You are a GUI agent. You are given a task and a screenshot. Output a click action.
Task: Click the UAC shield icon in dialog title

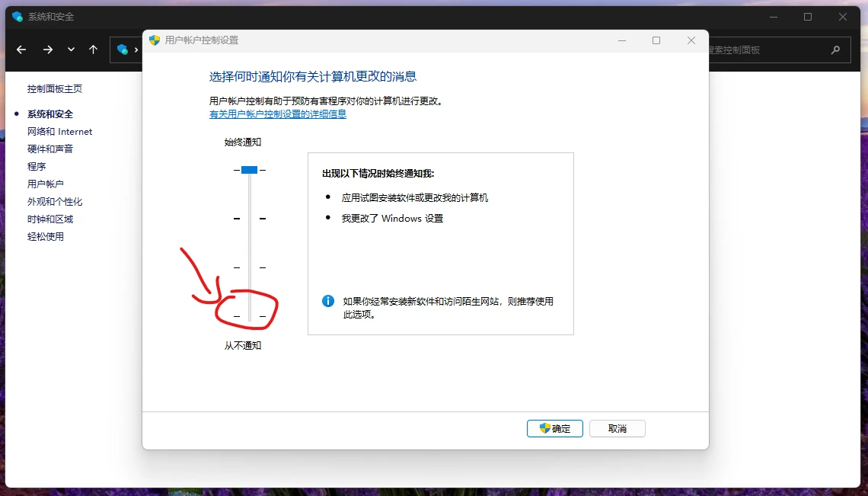(x=155, y=40)
